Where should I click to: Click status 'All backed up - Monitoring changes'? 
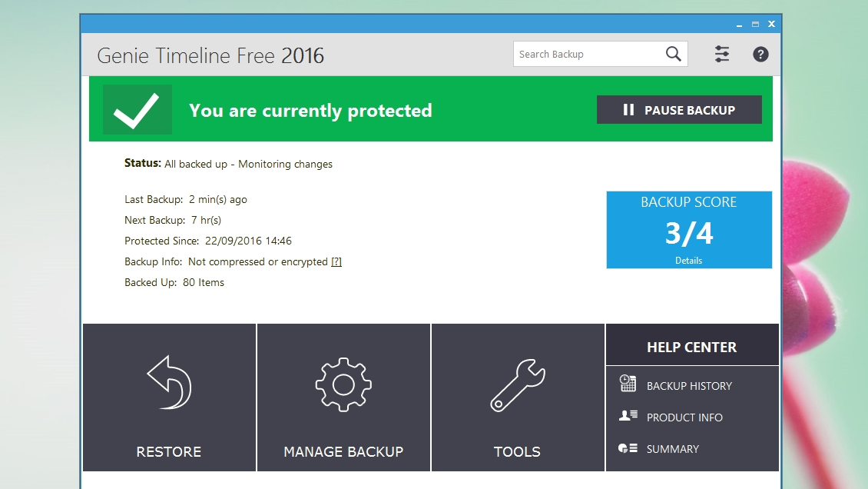(249, 164)
